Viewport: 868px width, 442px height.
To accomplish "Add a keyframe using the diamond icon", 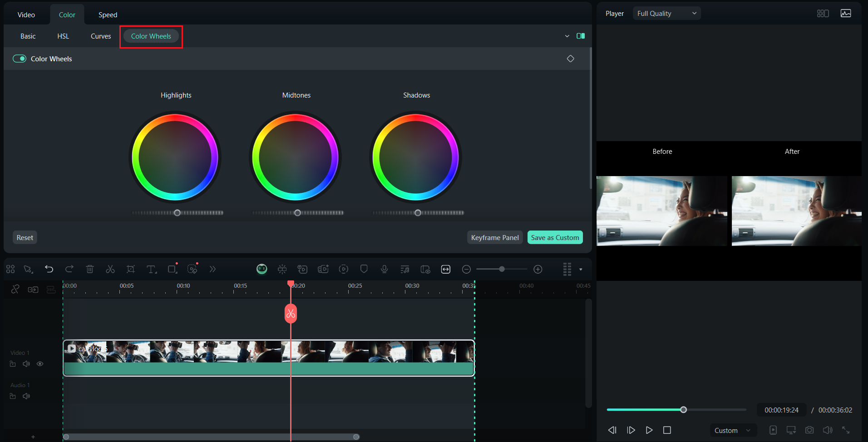I will coord(571,58).
